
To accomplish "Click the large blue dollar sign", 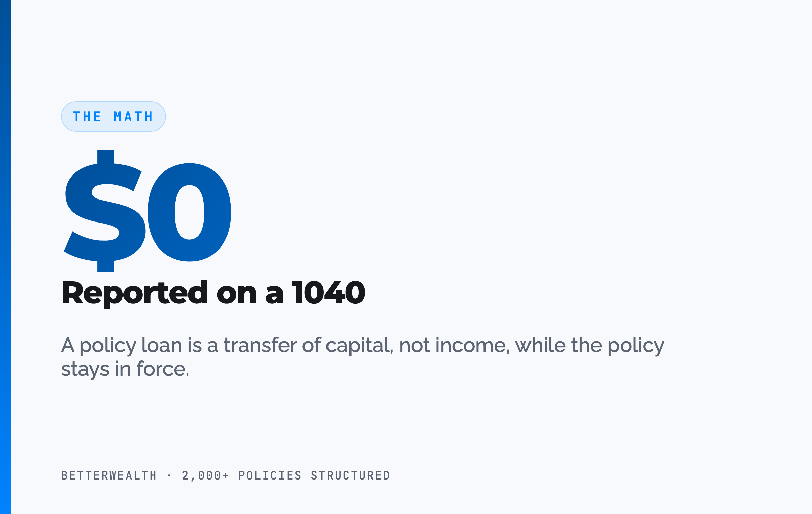I will tap(105, 211).
